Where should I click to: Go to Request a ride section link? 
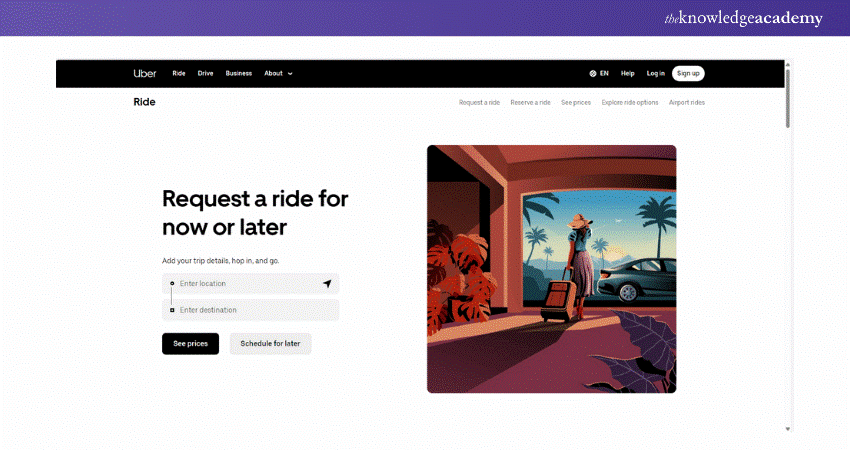[479, 102]
